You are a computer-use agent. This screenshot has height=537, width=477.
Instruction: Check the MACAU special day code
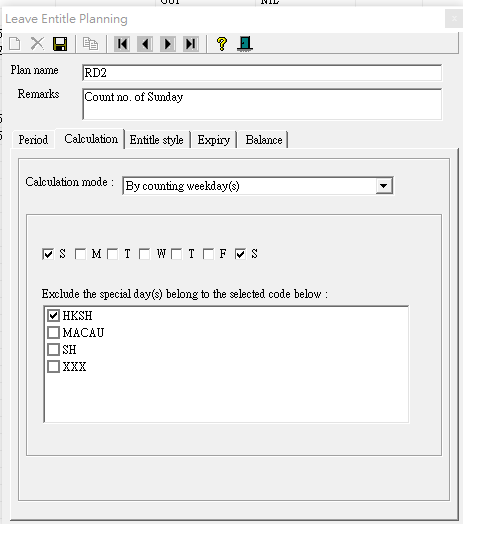point(53,332)
